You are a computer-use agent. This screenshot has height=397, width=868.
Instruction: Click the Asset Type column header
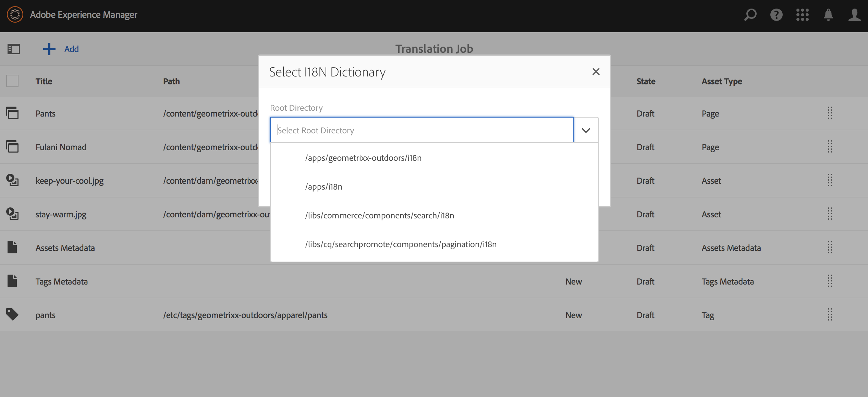click(x=722, y=82)
